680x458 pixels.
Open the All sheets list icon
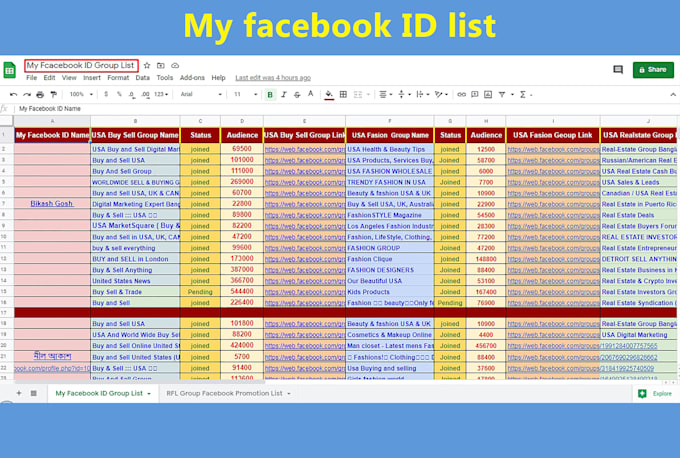pos(33,393)
